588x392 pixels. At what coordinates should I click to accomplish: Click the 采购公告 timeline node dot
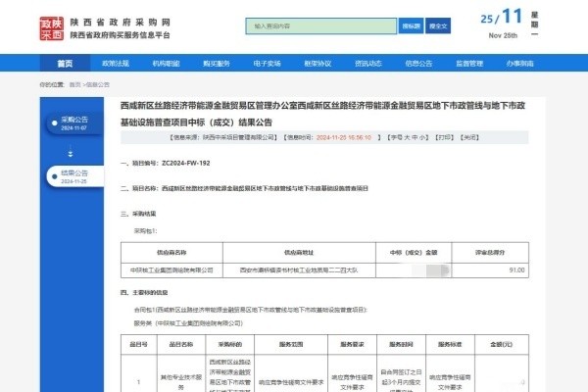coord(52,124)
